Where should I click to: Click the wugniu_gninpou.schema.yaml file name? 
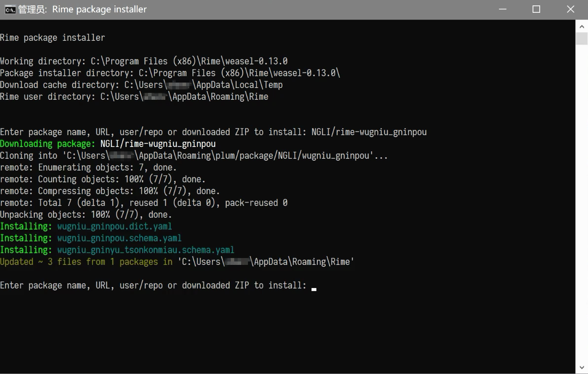click(120, 238)
